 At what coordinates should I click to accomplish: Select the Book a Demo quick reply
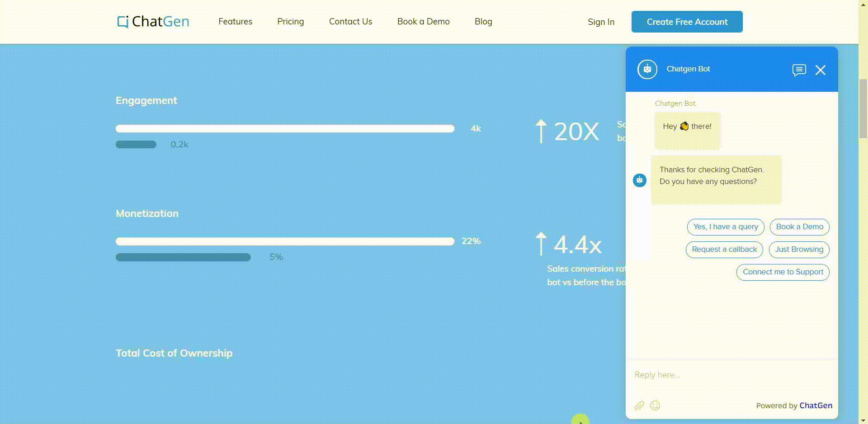(799, 227)
